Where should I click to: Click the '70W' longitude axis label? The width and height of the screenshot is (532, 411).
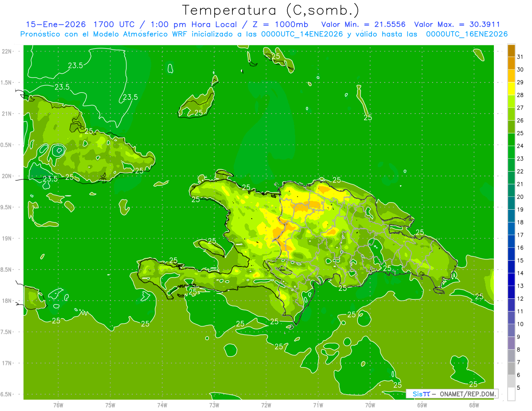point(370,405)
